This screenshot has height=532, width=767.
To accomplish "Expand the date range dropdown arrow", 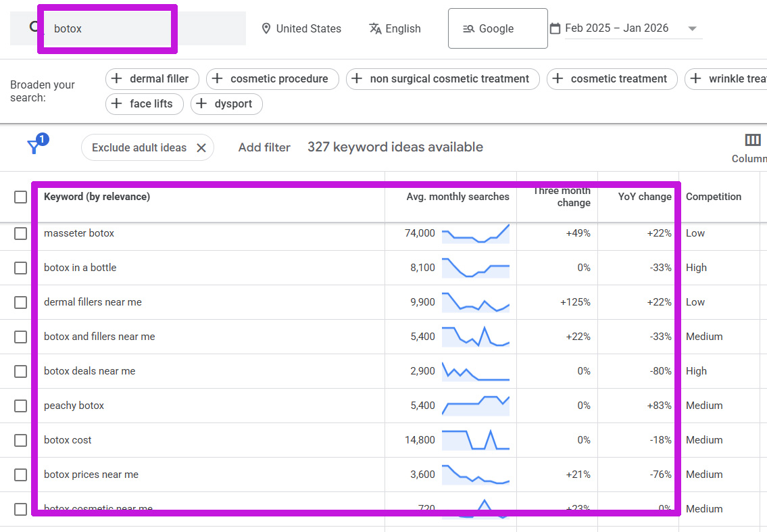I will [691, 28].
